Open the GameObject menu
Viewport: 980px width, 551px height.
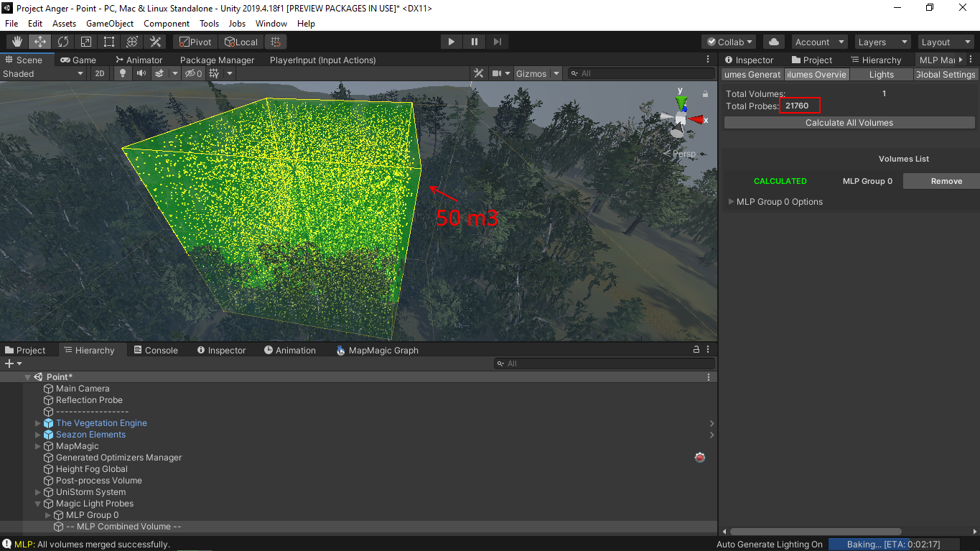click(x=110, y=23)
